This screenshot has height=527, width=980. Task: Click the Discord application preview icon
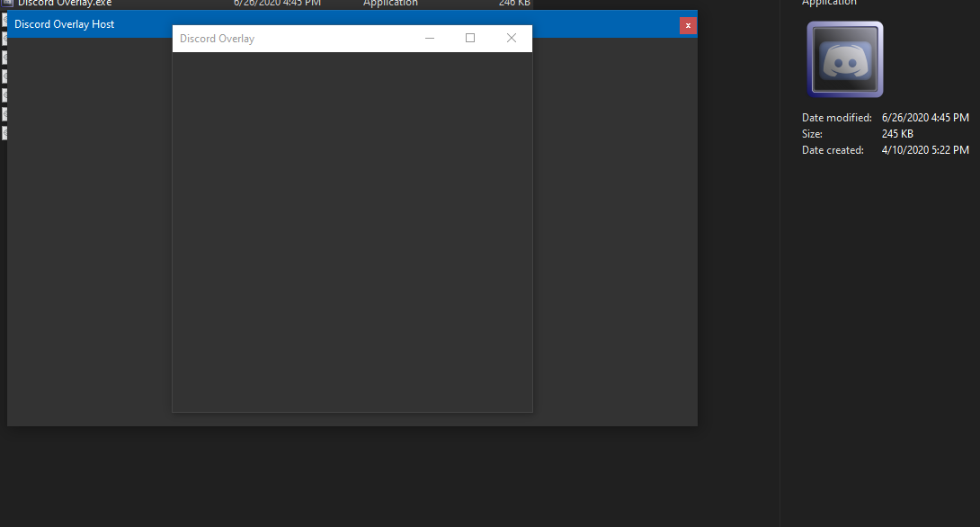pos(845,59)
